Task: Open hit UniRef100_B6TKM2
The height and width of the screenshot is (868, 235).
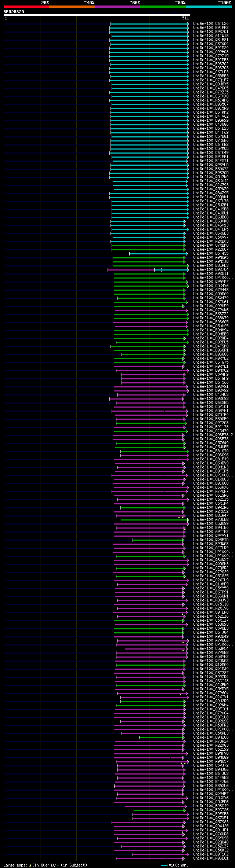Action: [x=211, y=112]
